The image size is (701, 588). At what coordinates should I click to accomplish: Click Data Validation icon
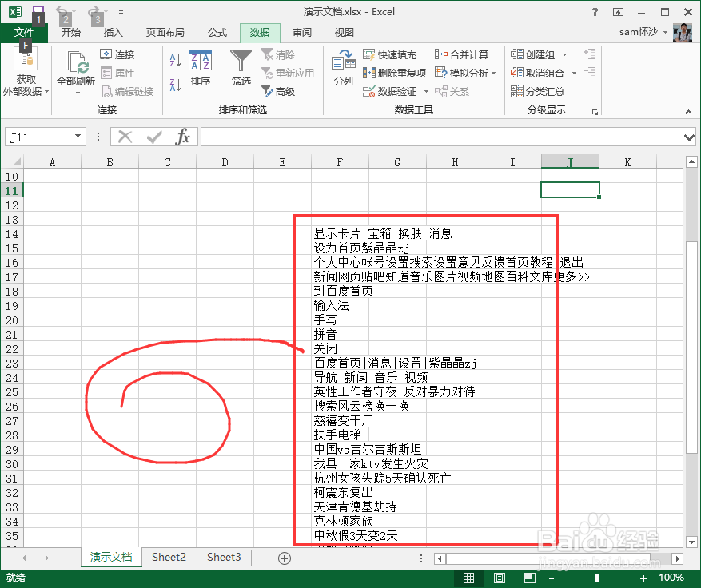368,92
